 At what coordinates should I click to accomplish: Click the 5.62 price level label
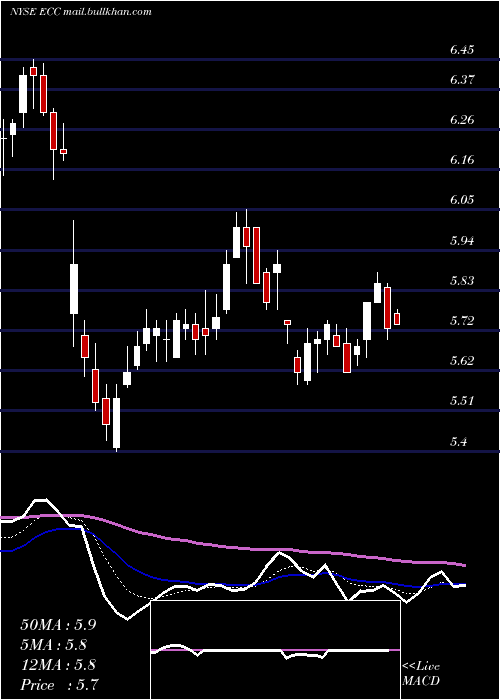(x=462, y=361)
